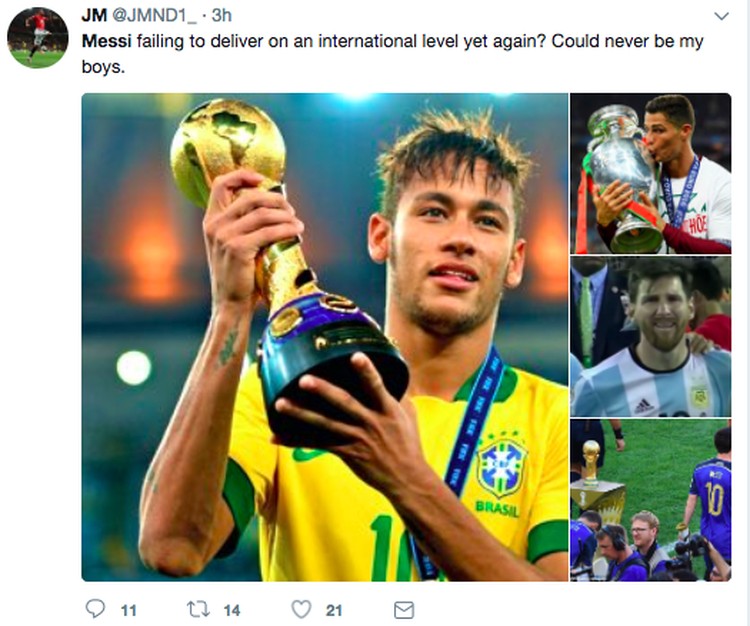Open the @JMND1_ handle link
The image size is (750, 626).
154,15
